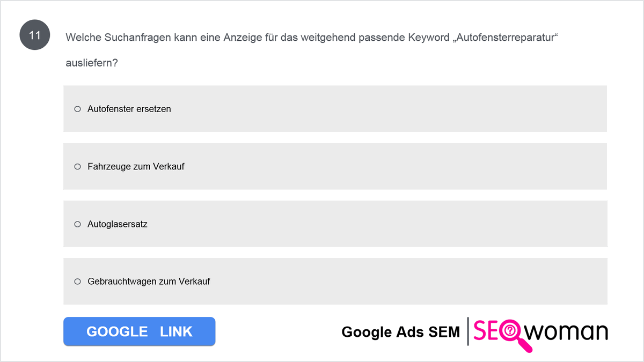
Task: Click the 'Autoglasersatz' answer text
Action: 118,224
